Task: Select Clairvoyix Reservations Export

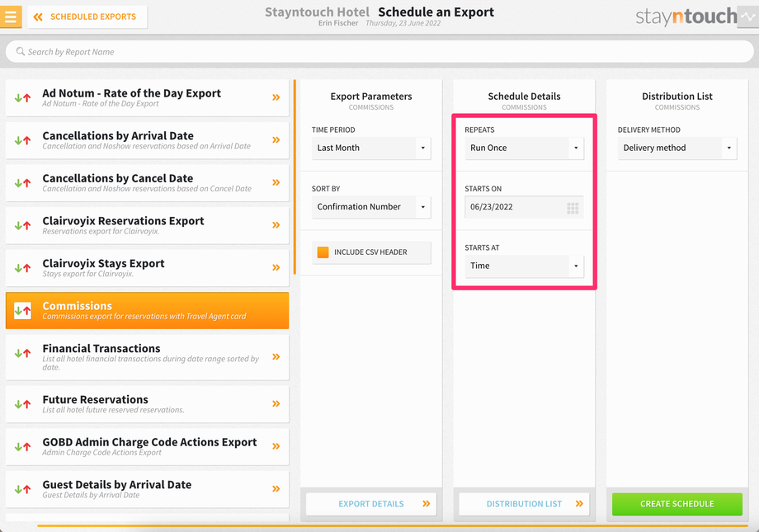Action: tap(147, 225)
